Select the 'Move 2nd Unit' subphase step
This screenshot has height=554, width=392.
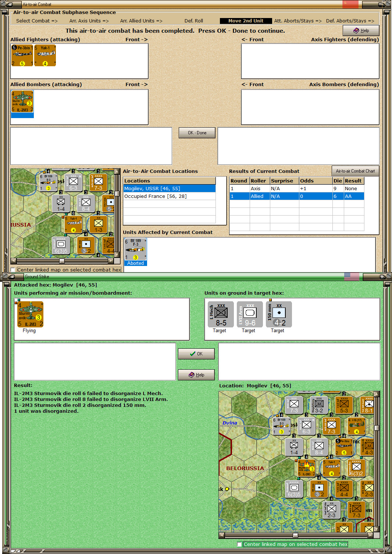pyautogui.click(x=246, y=21)
